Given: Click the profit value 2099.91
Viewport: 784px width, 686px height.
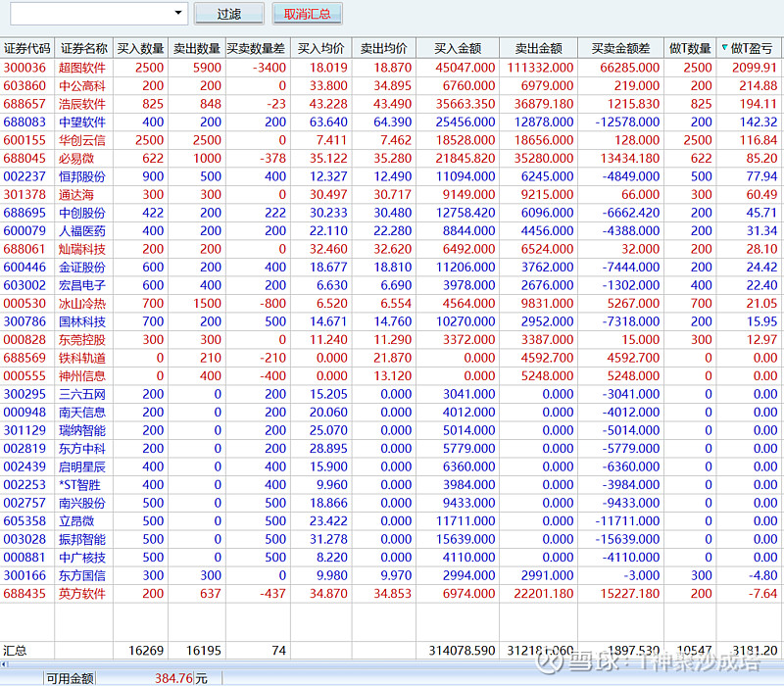Looking at the screenshot, I should click(x=755, y=68).
